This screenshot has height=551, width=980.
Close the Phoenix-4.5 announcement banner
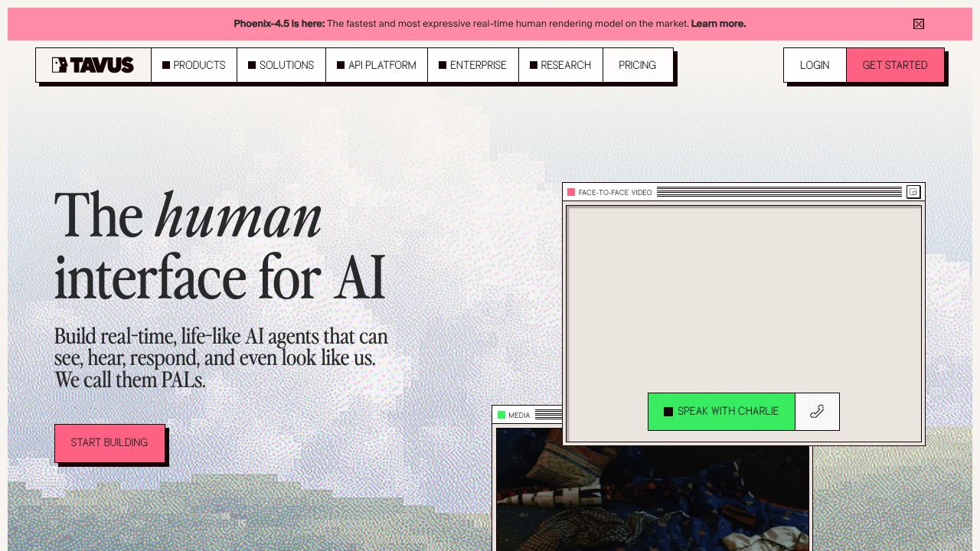click(919, 24)
